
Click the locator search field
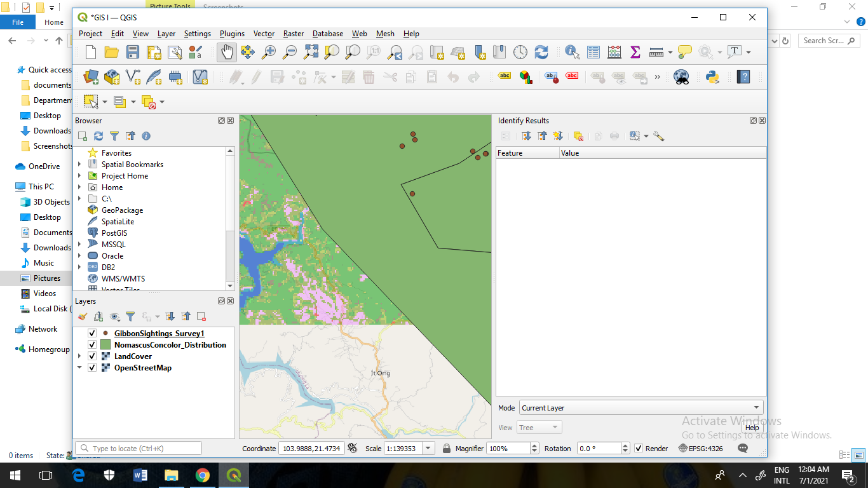(x=139, y=448)
